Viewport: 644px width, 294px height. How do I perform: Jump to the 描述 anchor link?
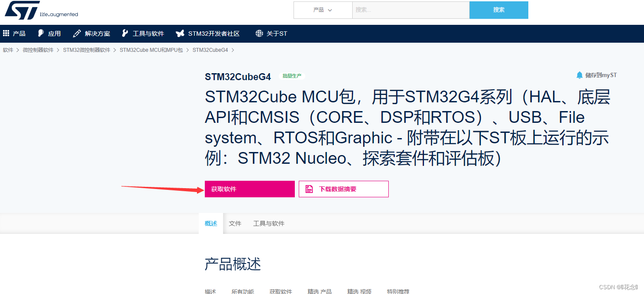[x=210, y=291]
